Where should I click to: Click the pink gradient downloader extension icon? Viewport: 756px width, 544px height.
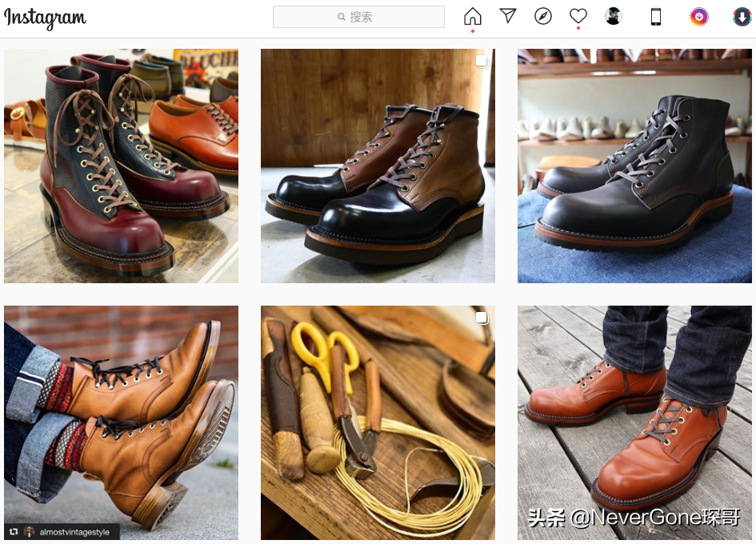(698, 18)
